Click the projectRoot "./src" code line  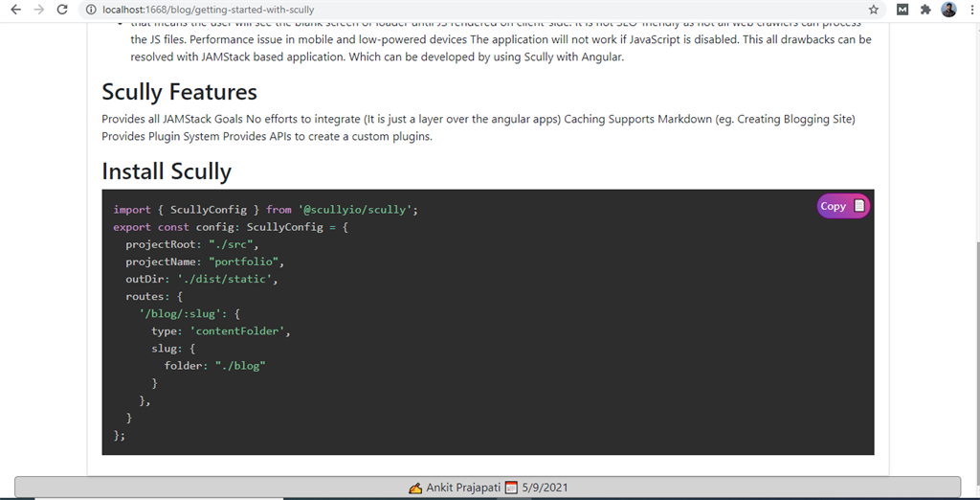191,244
